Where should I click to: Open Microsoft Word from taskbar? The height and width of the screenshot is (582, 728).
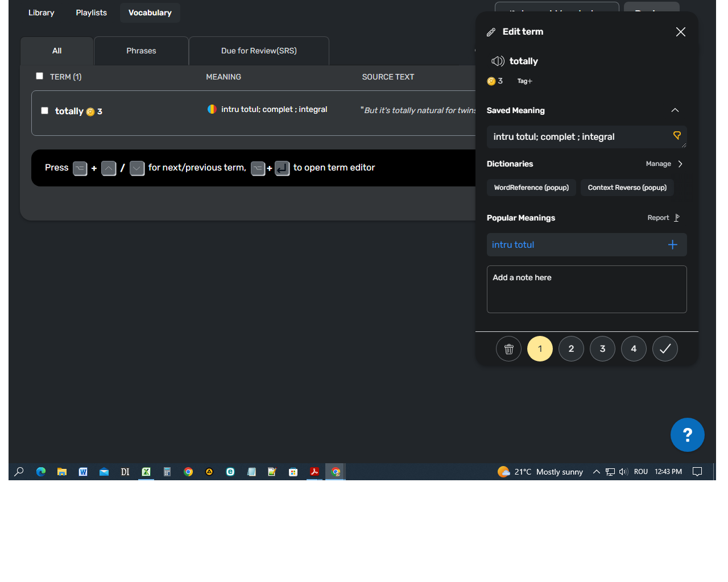pyautogui.click(x=83, y=472)
